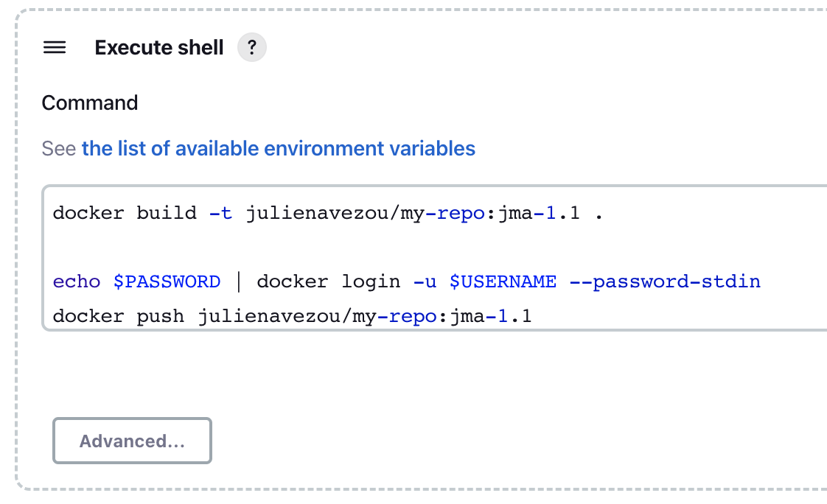Click the hamburger reorder handle icon
The height and width of the screenshot is (504, 827).
(55, 47)
